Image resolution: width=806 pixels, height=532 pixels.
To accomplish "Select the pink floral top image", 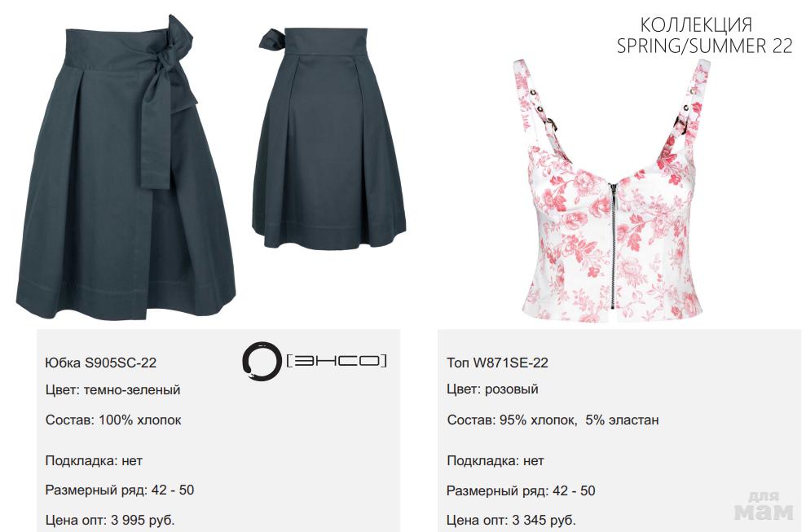I will 613,191.
